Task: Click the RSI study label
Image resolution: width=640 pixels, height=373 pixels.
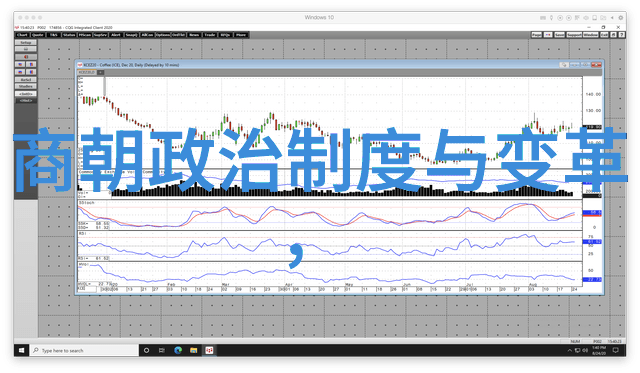Action: pos(82,233)
